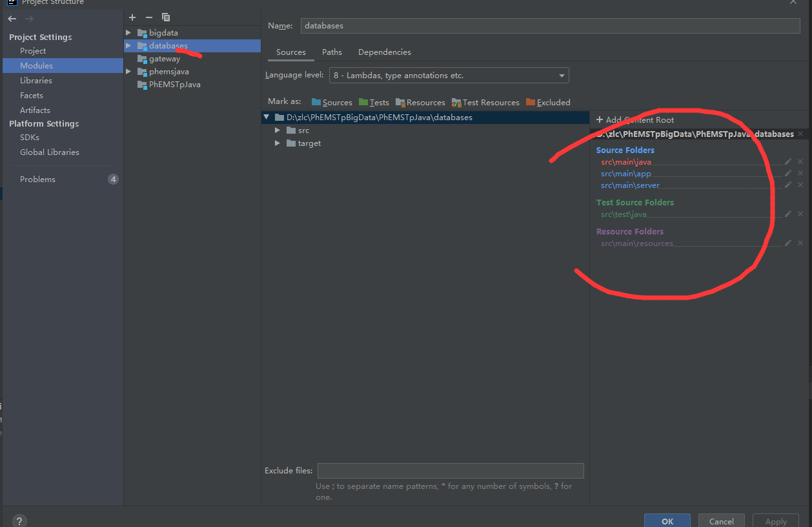
Task: Click the copy module icon
Action: click(166, 17)
